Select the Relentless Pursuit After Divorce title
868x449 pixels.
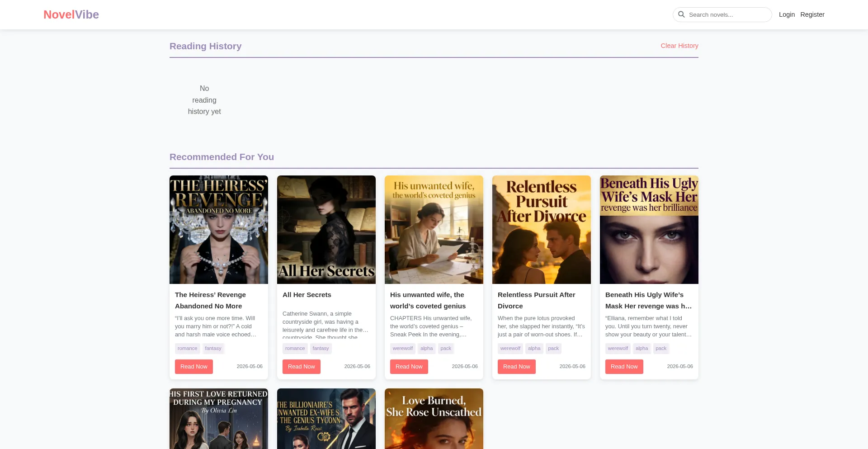point(537,300)
